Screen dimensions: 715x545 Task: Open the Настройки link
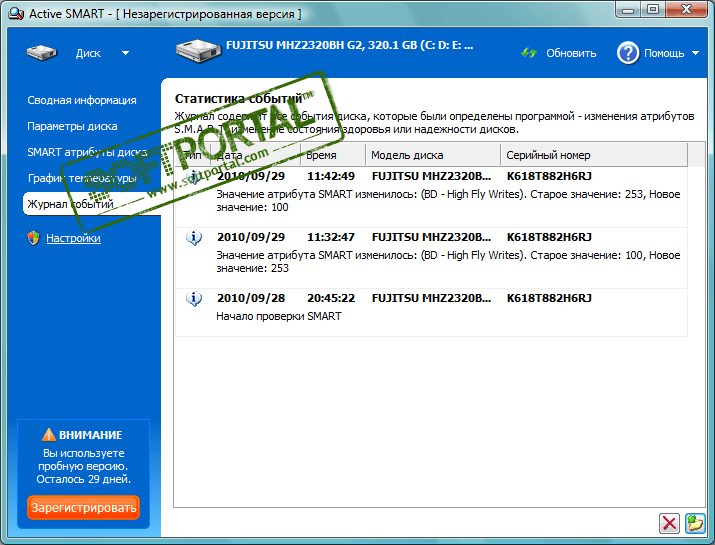click(73, 238)
